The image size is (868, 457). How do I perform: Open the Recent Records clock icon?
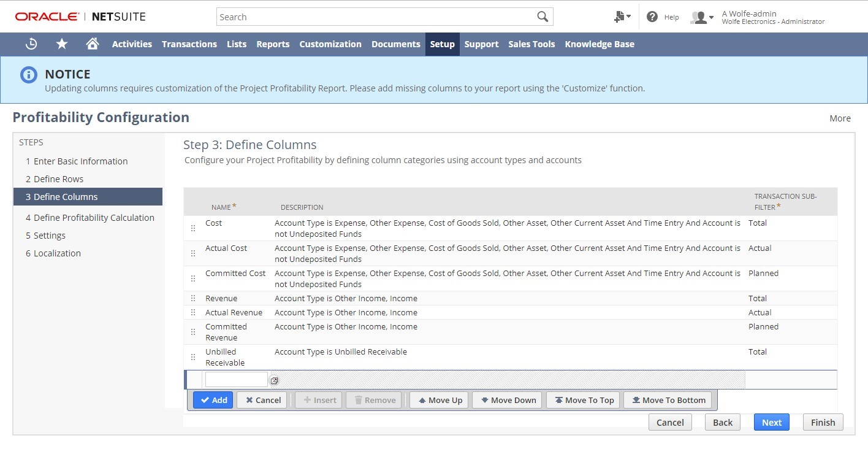pos(31,44)
